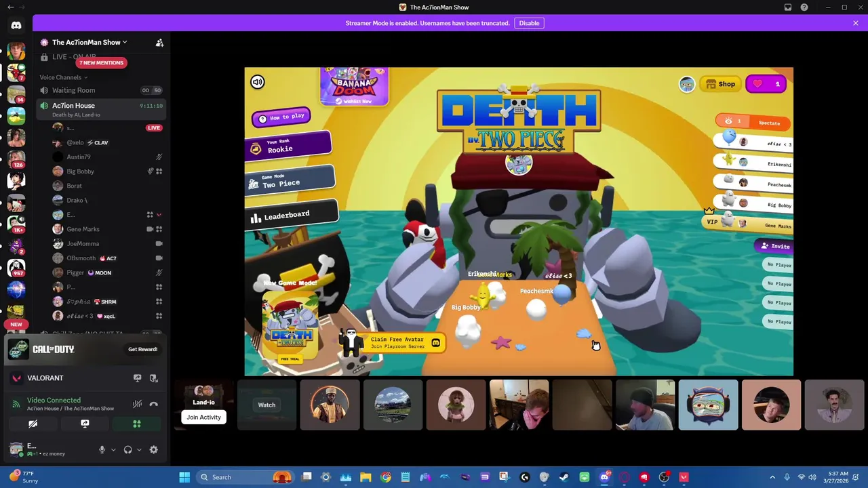Click Your Rank Rookie panel
The width and height of the screenshot is (868, 488).
coord(288,146)
